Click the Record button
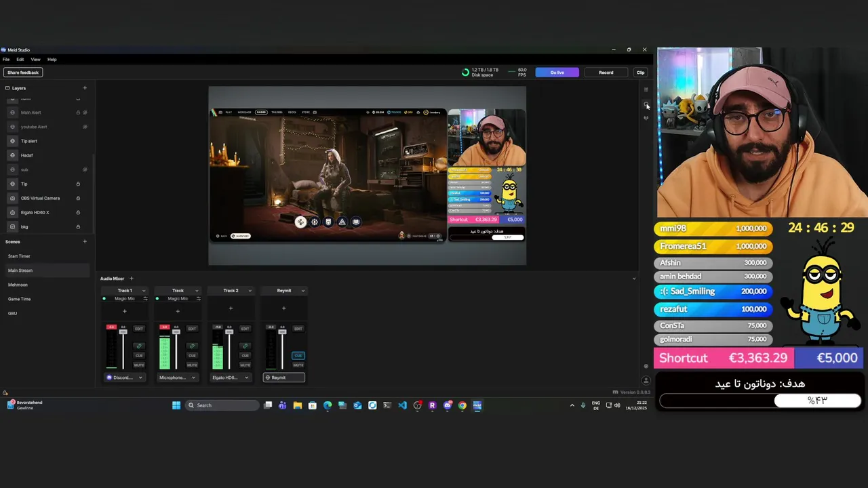The height and width of the screenshot is (488, 868). pyautogui.click(x=606, y=73)
